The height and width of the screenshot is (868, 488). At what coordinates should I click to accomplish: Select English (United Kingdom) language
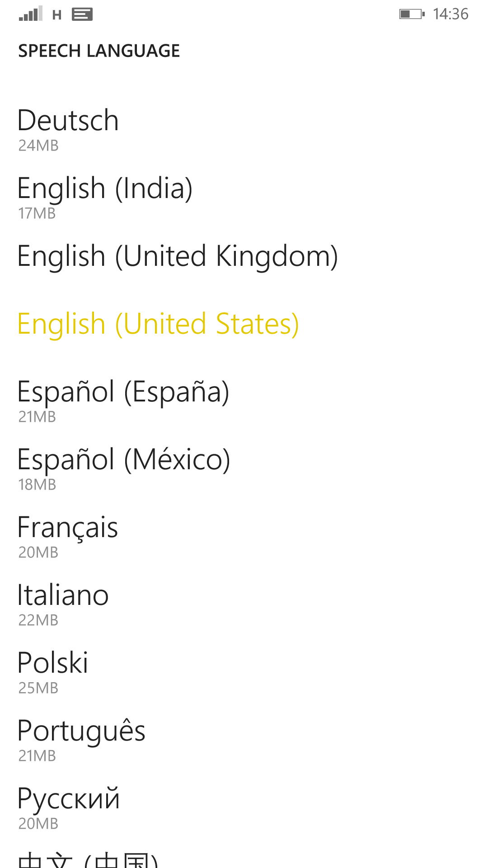(177, 256)
